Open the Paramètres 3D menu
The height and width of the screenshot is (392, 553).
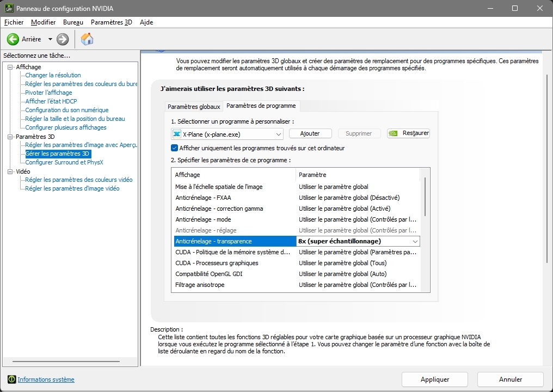pyautogui.click(x=112, y=22)
